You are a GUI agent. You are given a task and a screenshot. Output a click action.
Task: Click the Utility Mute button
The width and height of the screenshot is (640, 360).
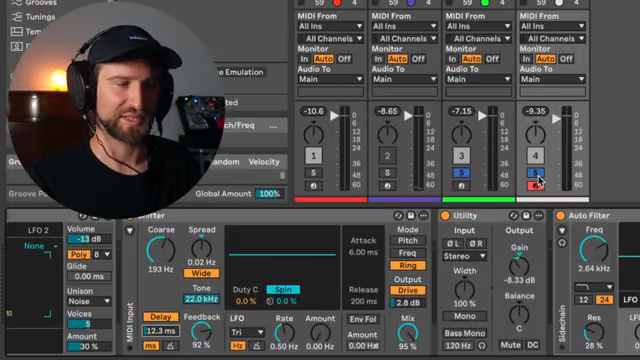pyautogui.click(x=510, y=345)
